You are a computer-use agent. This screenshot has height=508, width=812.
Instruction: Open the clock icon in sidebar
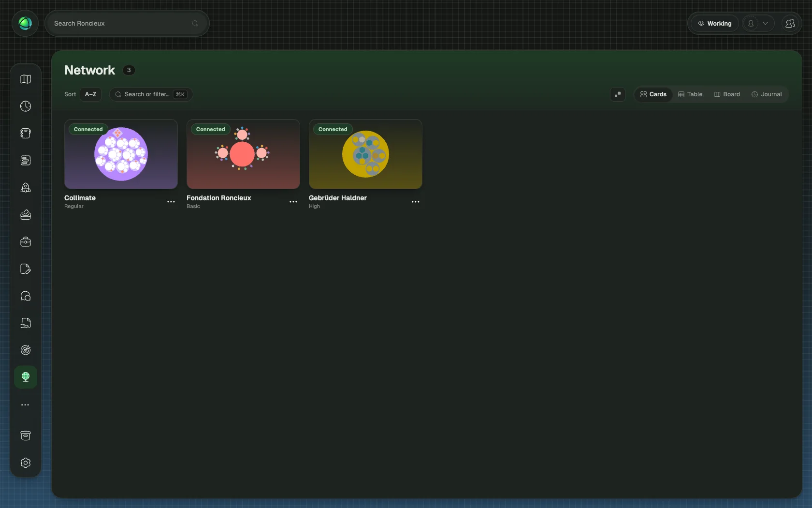click(26, 106)
